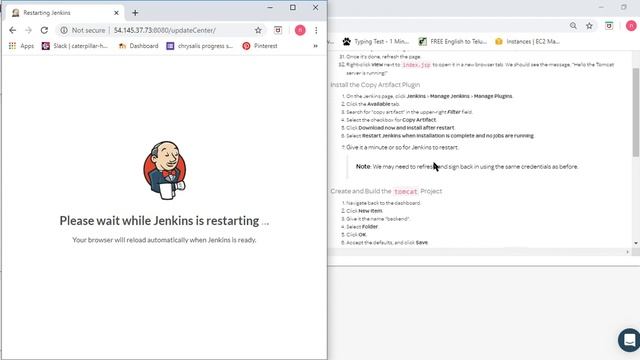Click the 'Click New Item' step text
This screenshot has height=360, width=640.
point(364,211)
